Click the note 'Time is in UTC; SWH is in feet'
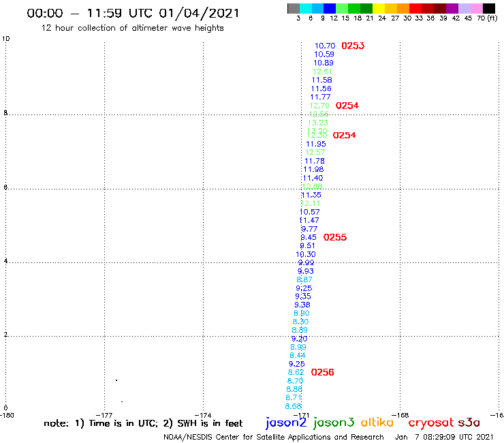 coord(143,423)
